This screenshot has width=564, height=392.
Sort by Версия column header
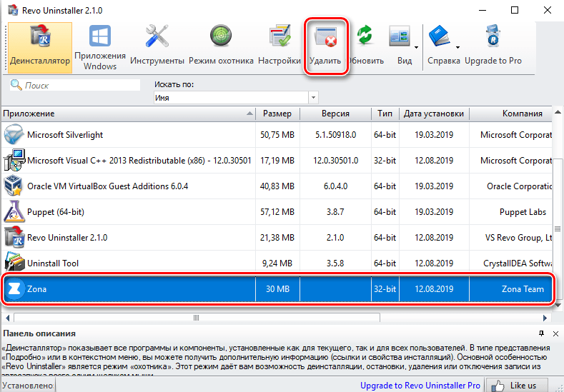pyautogui.click(x=335, y=114)
